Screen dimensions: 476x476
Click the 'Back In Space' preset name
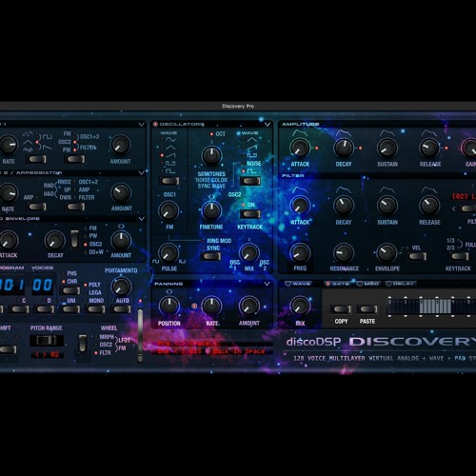click(x=239, y=351)
